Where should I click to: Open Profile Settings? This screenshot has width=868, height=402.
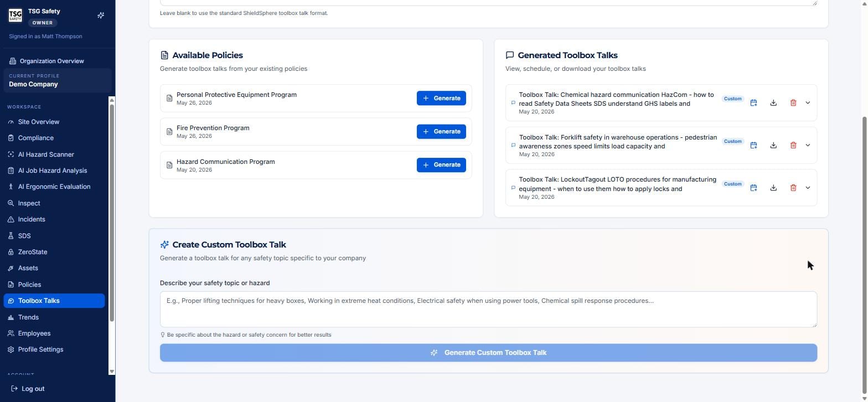(x=54, y=349)
